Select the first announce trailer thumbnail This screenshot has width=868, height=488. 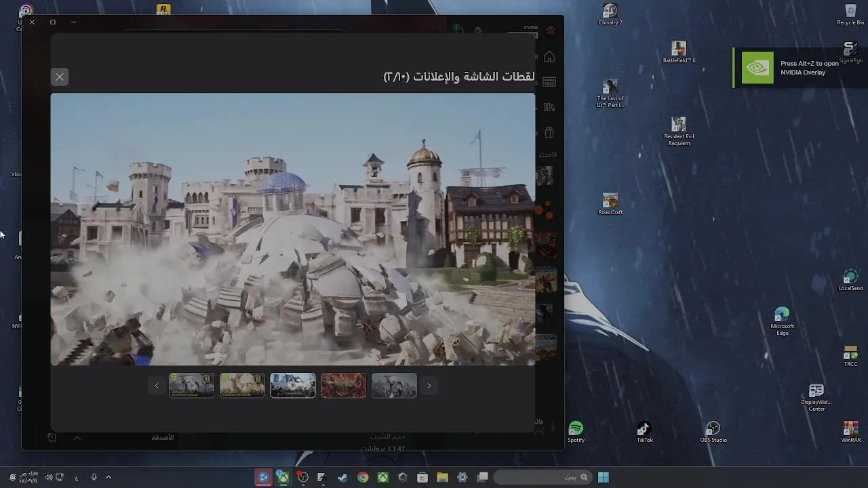191,386
